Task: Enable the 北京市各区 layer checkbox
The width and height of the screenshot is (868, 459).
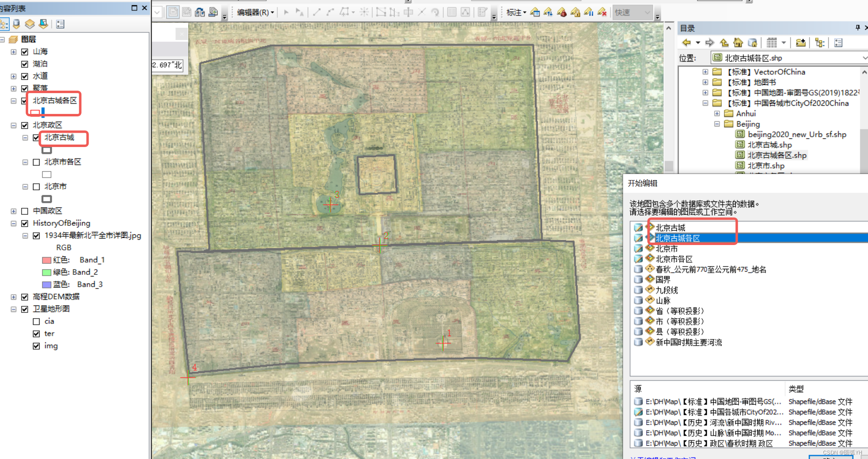Action: (36, 162)
